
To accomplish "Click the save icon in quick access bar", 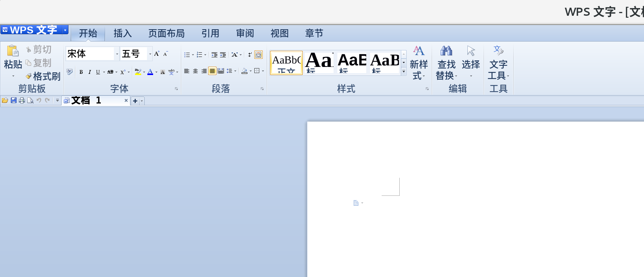I will 13,100.
